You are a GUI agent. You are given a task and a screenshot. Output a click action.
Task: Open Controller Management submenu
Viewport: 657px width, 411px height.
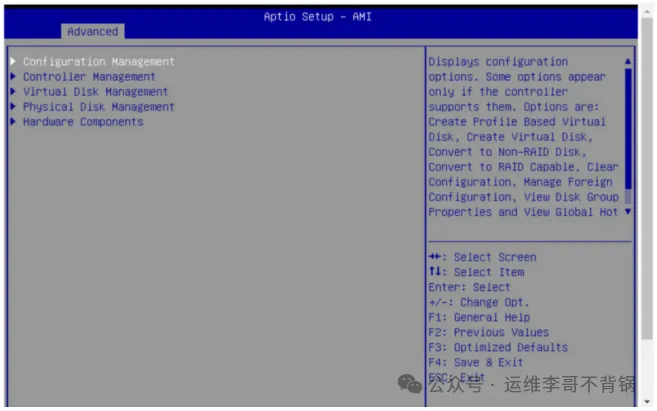pos(89,77)
